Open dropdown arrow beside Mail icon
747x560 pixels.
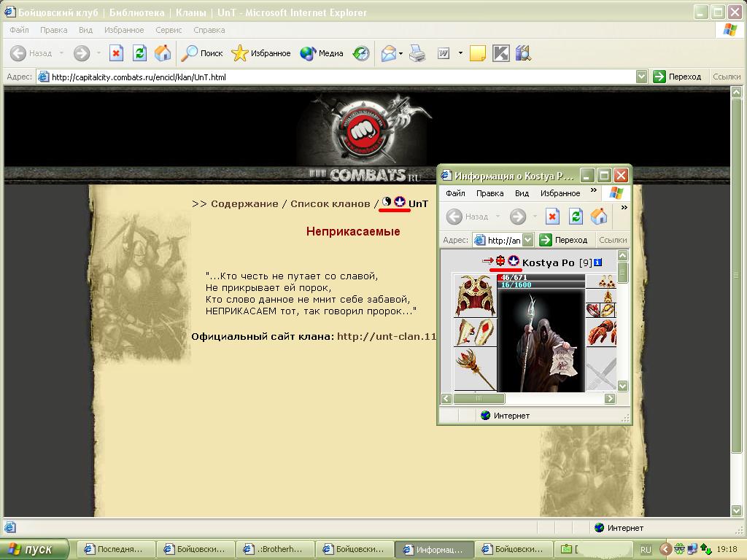[400, 53]
